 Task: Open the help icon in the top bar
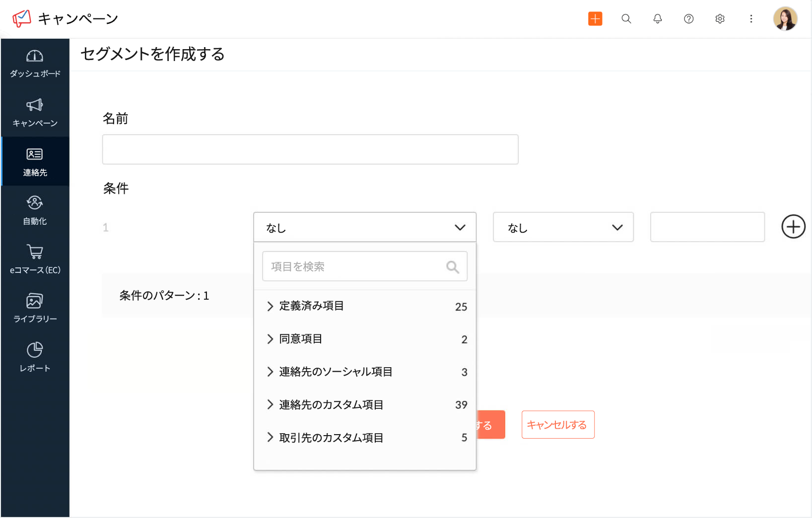click(x=688, y=18)
